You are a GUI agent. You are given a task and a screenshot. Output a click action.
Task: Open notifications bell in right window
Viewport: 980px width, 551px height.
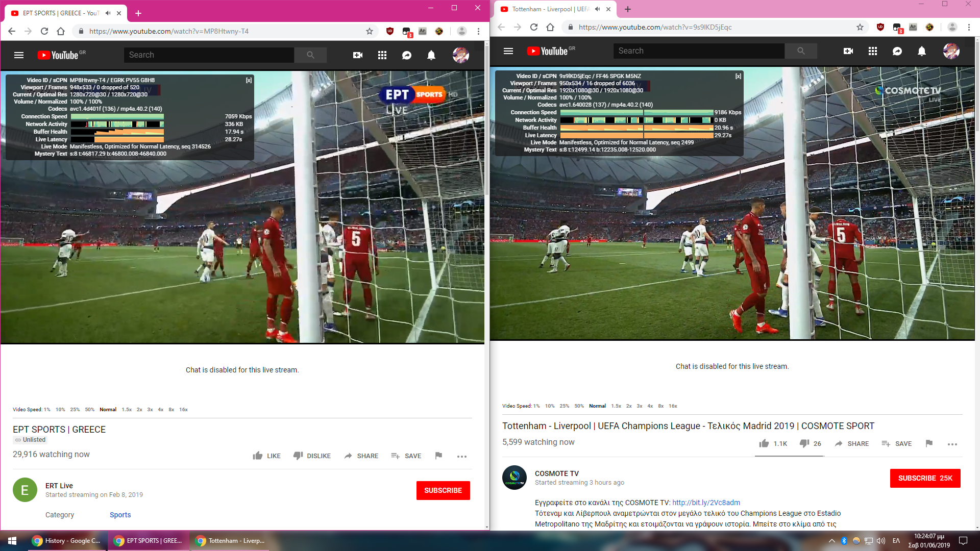(922, 51)
